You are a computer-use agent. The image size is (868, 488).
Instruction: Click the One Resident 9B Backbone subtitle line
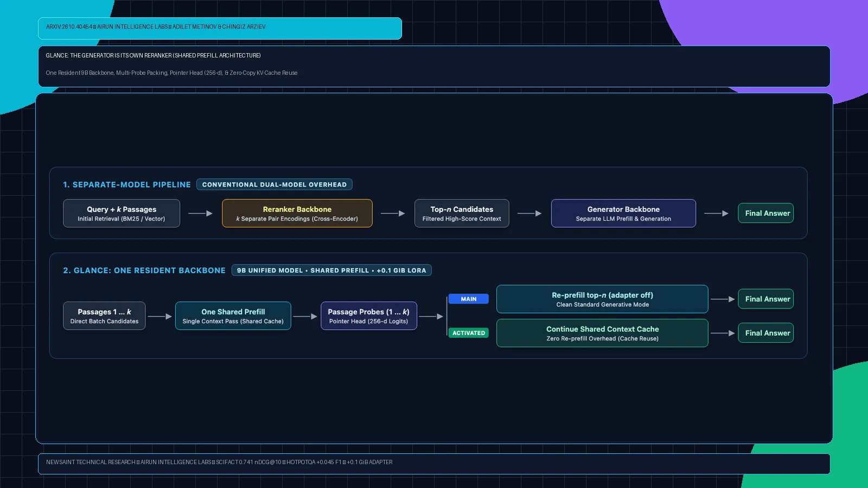[171, 73]
